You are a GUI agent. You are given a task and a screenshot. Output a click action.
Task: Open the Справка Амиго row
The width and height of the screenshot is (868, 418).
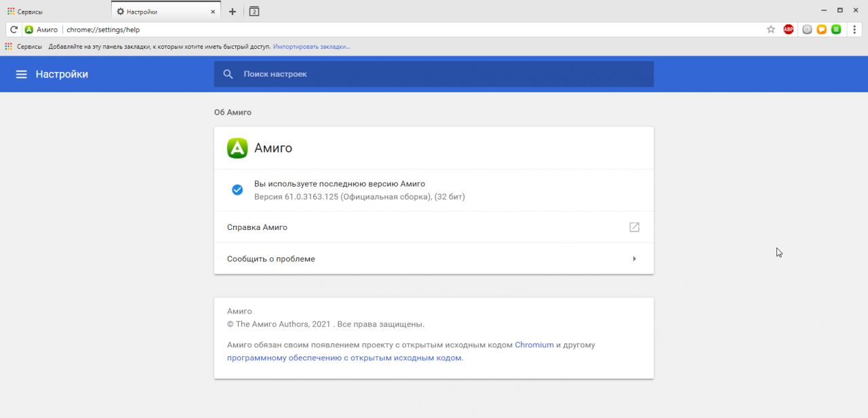coord(434,227)
